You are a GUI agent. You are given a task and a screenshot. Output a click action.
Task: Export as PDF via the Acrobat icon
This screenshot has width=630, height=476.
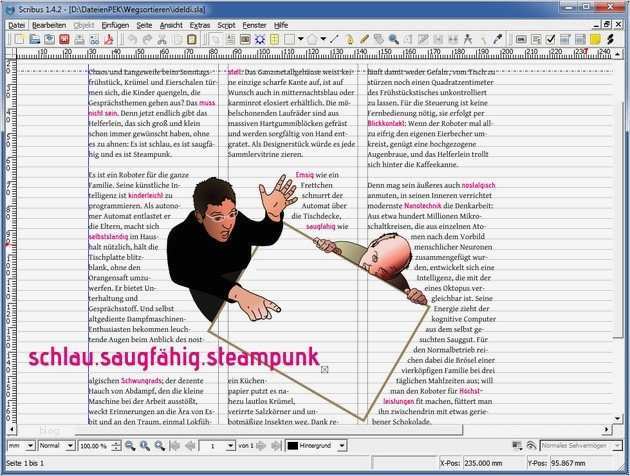click(x=109, y=39)
